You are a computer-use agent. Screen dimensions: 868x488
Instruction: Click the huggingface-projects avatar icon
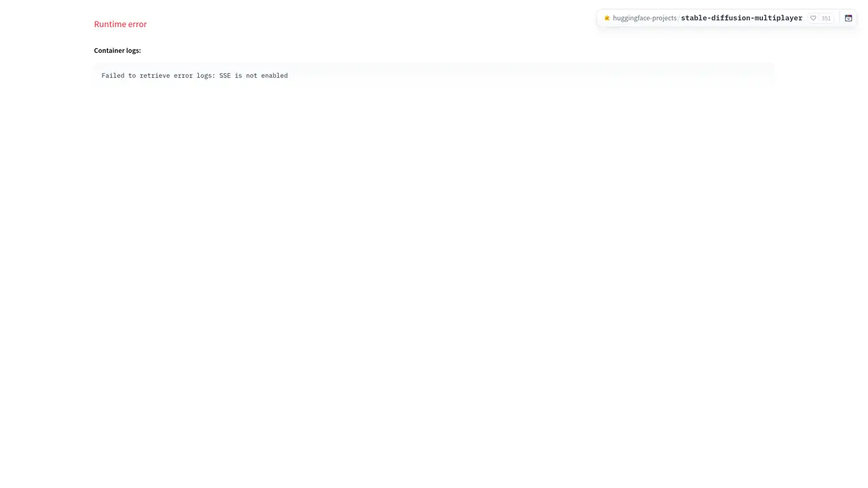coord(607,18)
